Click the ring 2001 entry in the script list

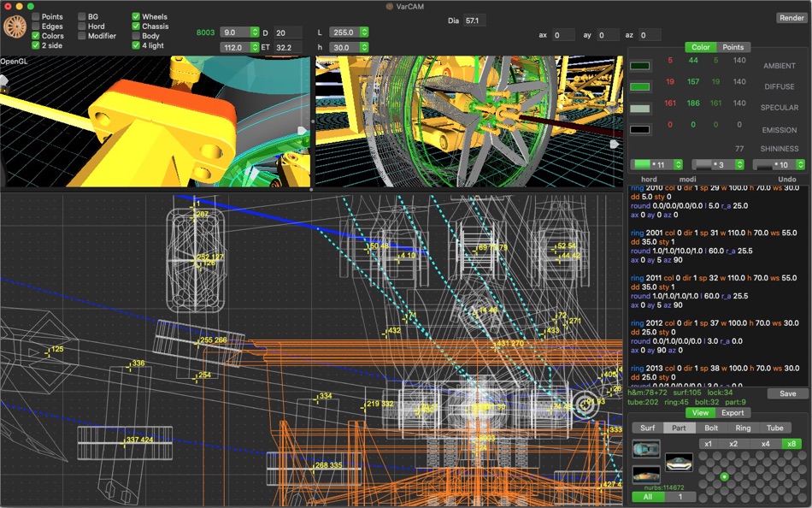click(x=714, y=246)
